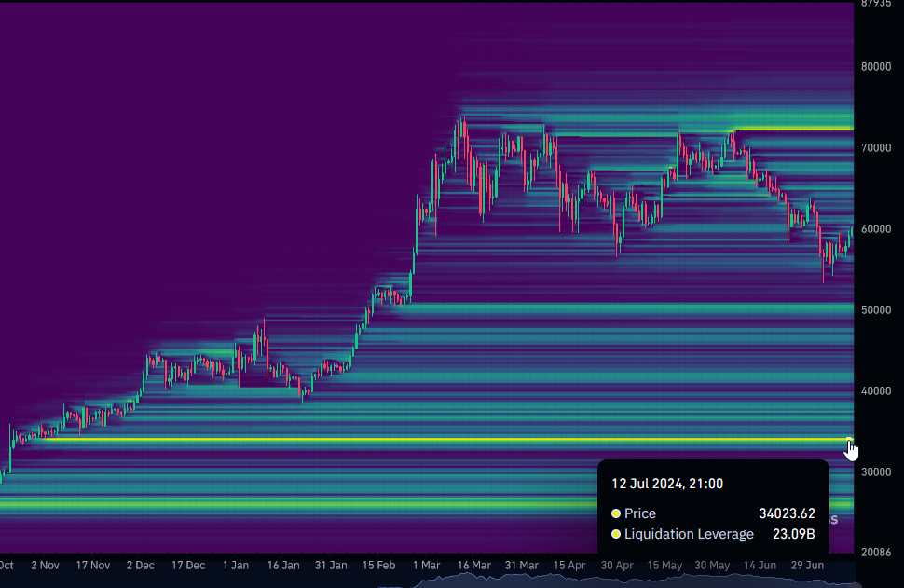Click the 29 Jun date label
Viewport: 904px width, 588px height.
click(x=807, y=566)
